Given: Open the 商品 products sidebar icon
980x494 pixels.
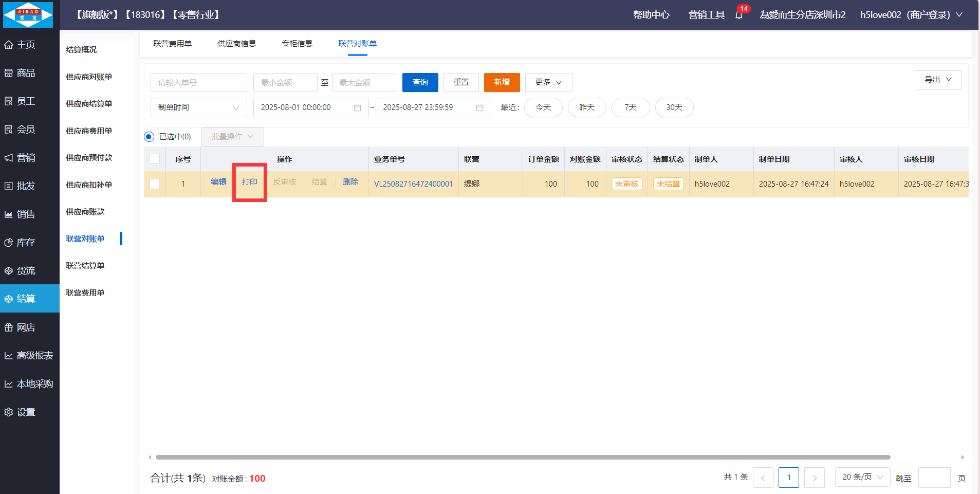Looking at the screenshot, I should (x=9, y=73).
